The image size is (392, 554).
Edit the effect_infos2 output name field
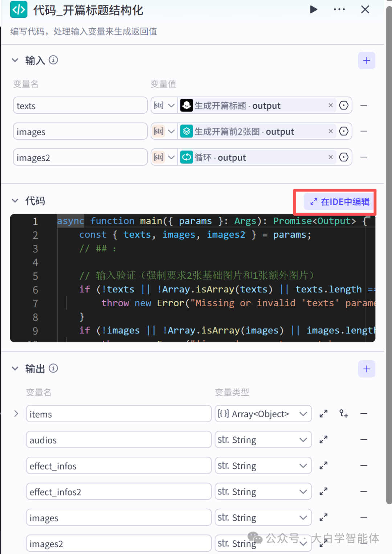coord(119,492)
